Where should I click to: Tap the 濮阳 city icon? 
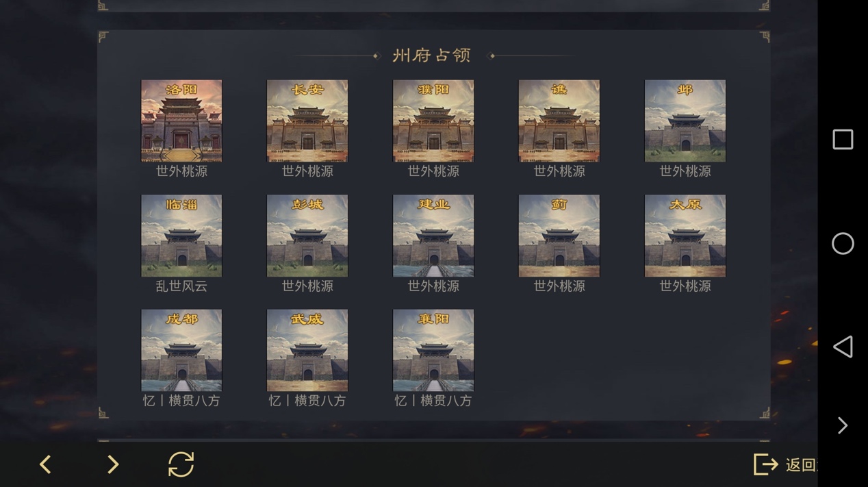point(433,121)
